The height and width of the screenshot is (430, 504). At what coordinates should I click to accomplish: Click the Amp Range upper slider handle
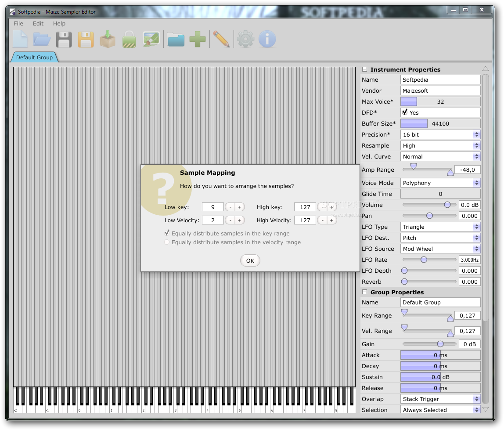pyautogui.click(x=450, y=173)
